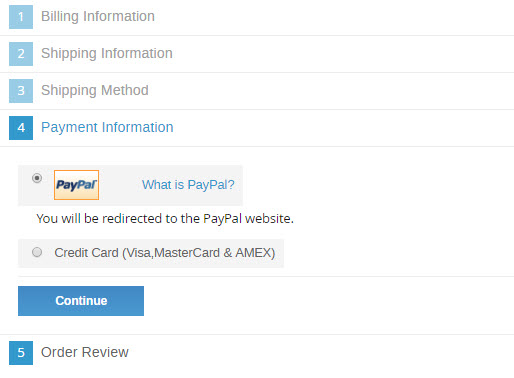Click the Continue button
The image size is (514, 378).
click(x=81, y=301)
